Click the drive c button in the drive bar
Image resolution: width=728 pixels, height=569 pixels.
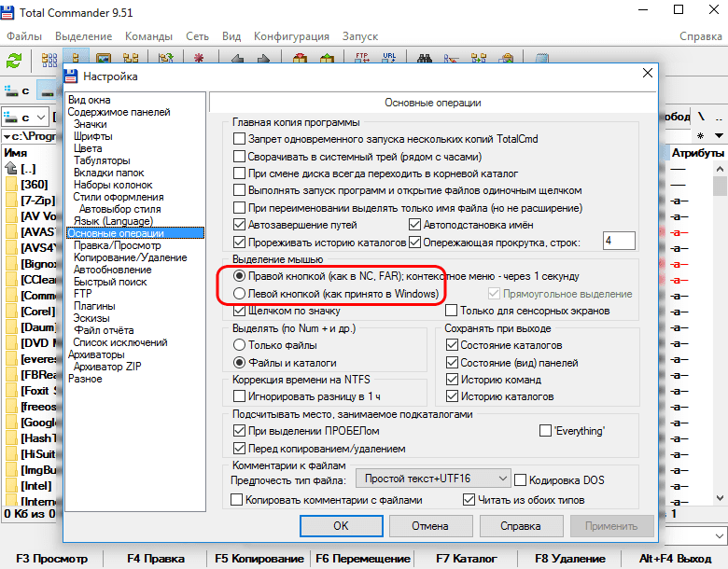pyautogui.click(x=18, y=91)
